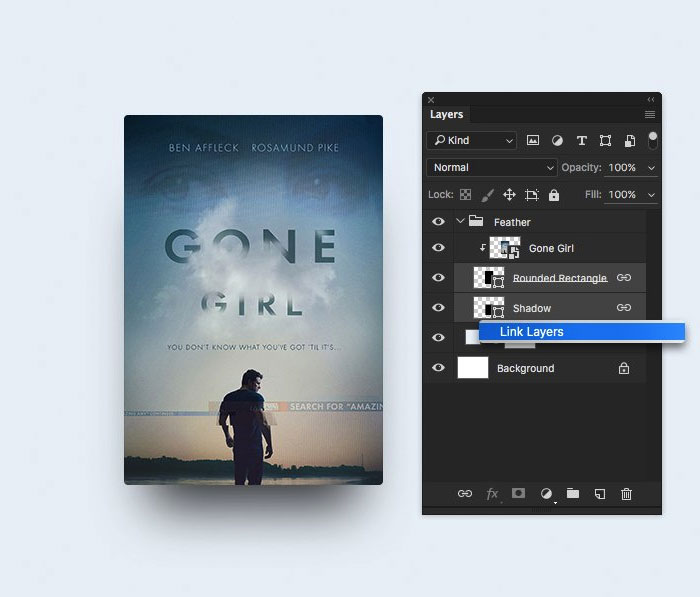The width and height of the screenshot is (700, 597).
Task: Collapse panel double-arrow icon
Action: coord(651,100)
